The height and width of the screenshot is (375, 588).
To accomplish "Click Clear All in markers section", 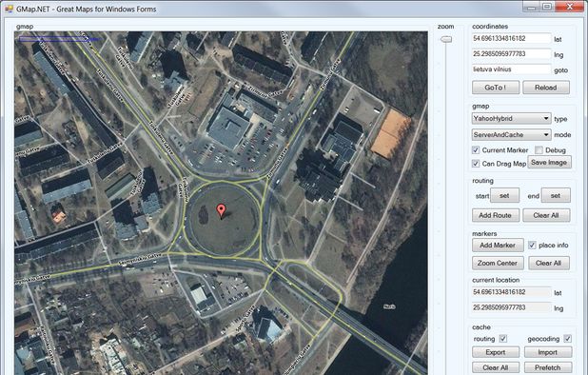I will coord(549,263).
